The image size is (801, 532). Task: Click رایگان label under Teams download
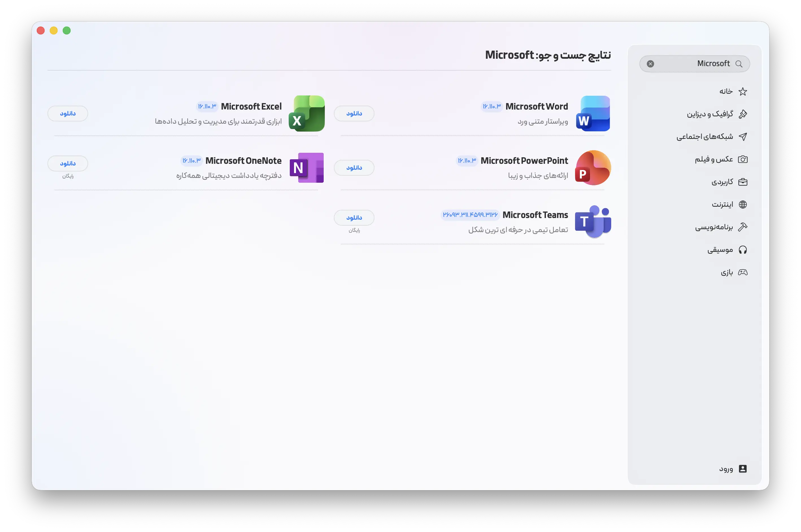[354, 230]
